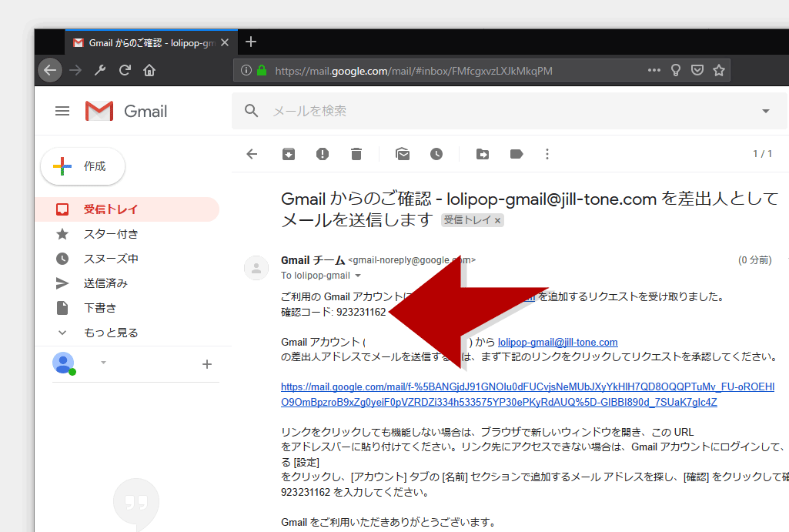Click the Gmail logo
Viewport: 789px width, 532px height.
pos(126,111)
